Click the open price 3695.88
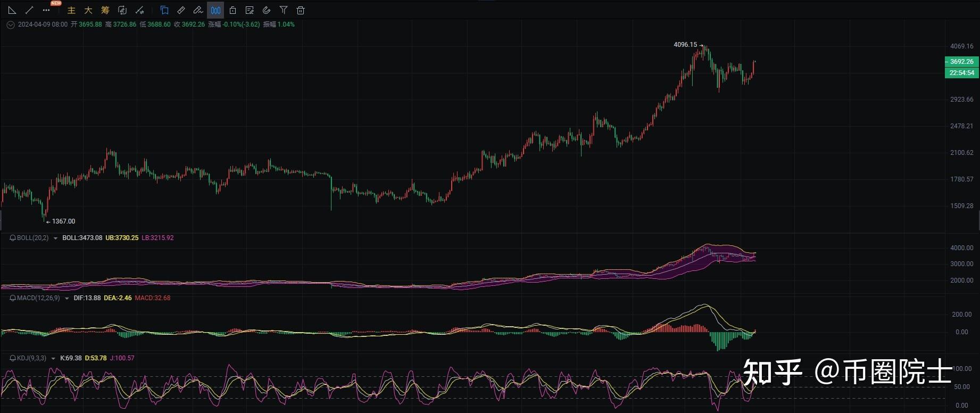 (90, 24)
